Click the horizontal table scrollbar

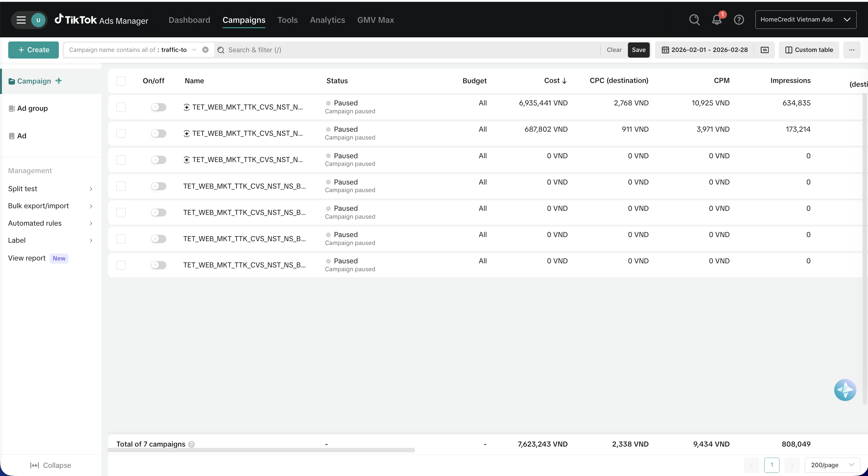(x=261, y=450)
